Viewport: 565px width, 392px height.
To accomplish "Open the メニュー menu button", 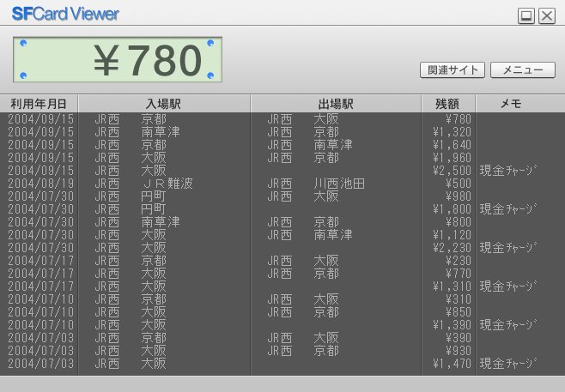I will [522, 70].
